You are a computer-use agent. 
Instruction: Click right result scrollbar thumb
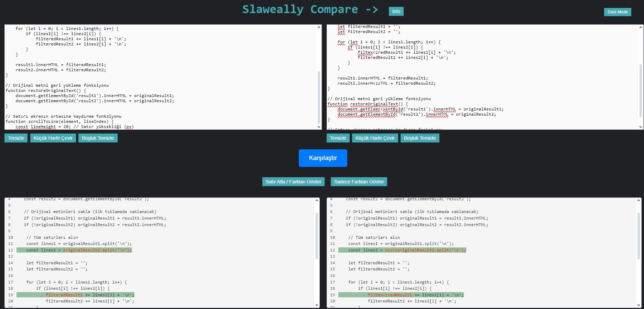(639, 236)
